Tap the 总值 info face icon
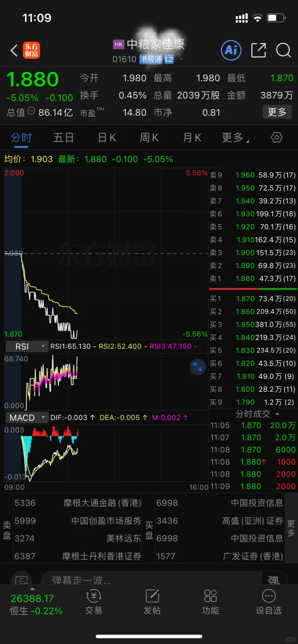The width and height of the screenshot is (298, 644). (31, 111)
